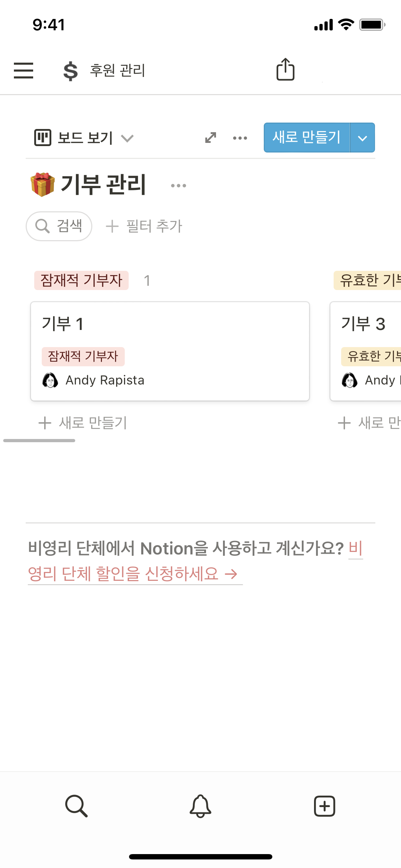The width and height of the screenshot is (401, 868).
Task: Expand the 새로 만들기 dropdown arrow
Action: (363, 138)
